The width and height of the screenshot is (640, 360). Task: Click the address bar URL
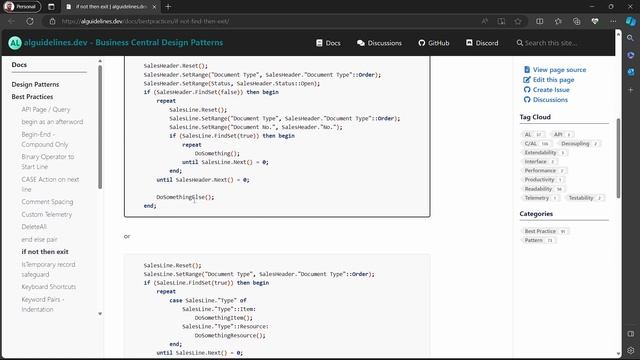[145, 21]
